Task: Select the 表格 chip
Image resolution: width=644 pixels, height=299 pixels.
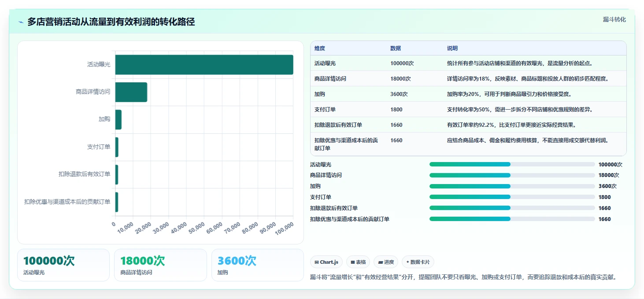Action: [x=358, y=262]
